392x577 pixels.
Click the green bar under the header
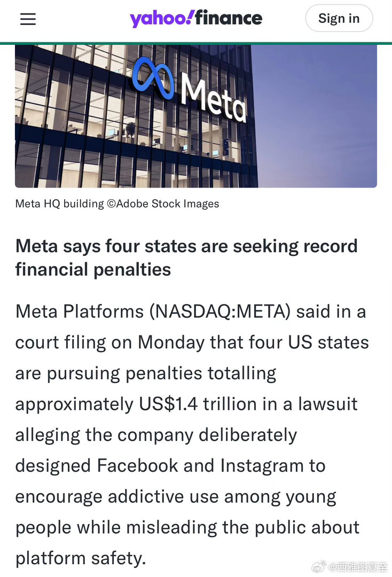[196, 43]
